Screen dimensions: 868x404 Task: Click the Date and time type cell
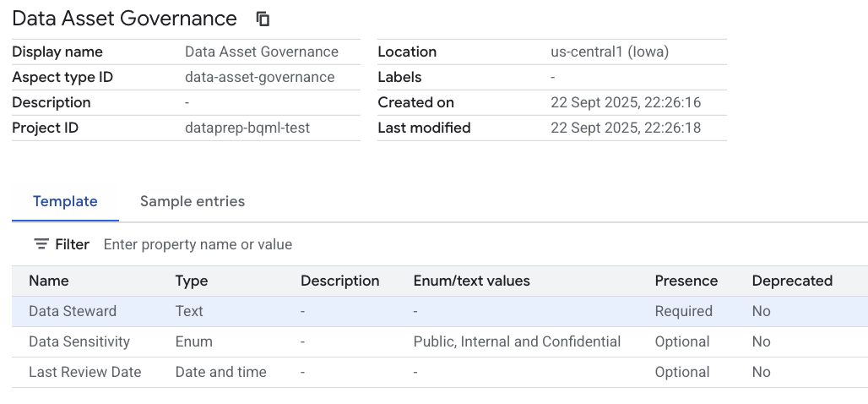[x=220, y=372]
